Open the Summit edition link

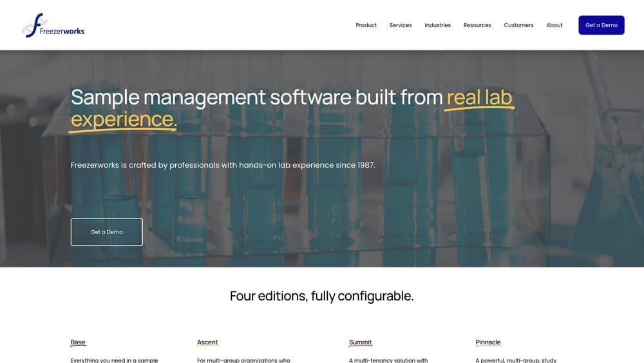[x=360, y=342]
